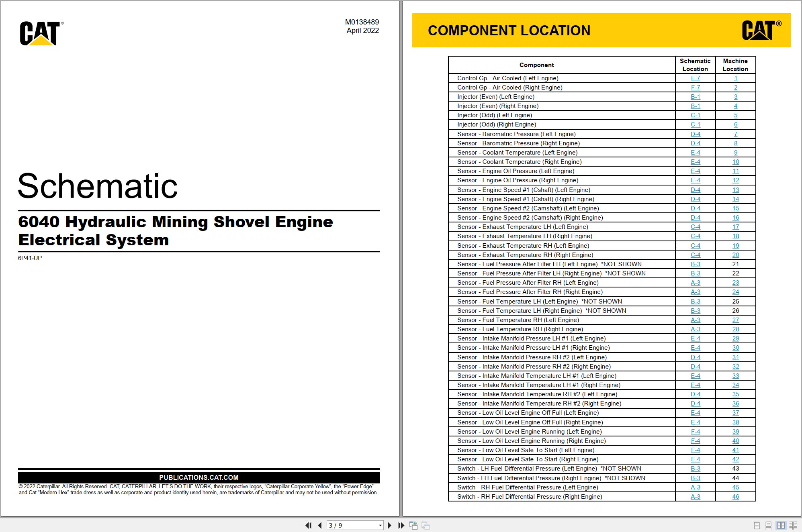802x532 pixels.
Task: Click D-4 for Engine Speed #2 (Right Engine)
Action: (x=696, y=218)
